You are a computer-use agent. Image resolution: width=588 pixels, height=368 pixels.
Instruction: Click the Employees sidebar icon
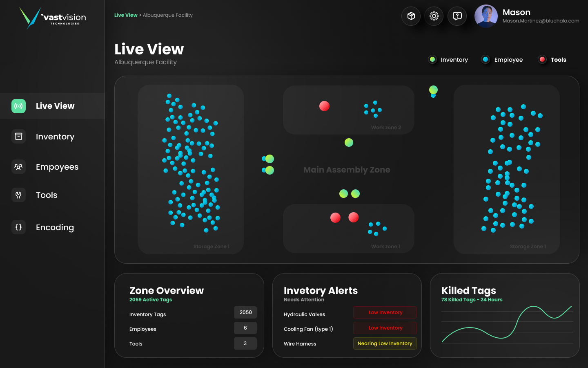pyautogui.click(x=18, y=166)
